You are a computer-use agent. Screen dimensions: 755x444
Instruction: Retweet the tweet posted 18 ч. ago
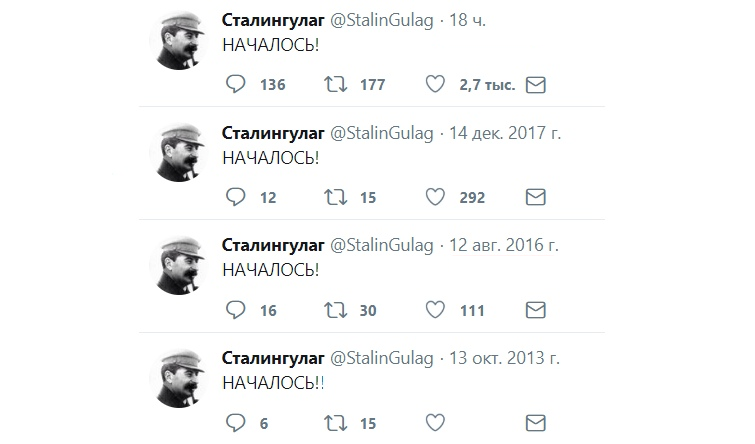(335, 84)
